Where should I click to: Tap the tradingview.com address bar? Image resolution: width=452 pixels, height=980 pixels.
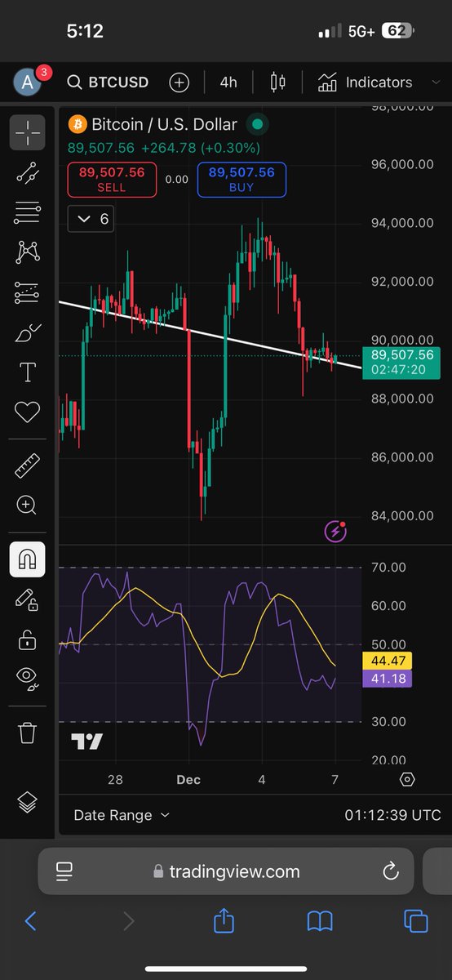tap(226, 871)
